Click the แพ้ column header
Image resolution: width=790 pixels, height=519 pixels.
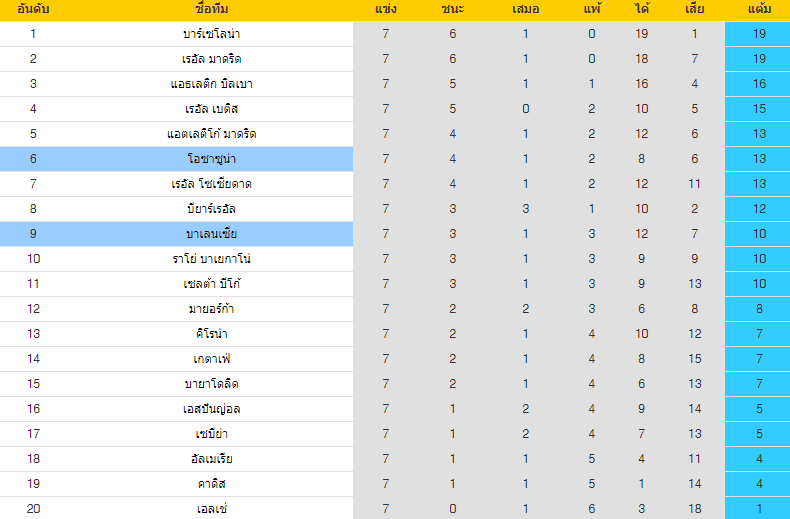coord(592,9)
